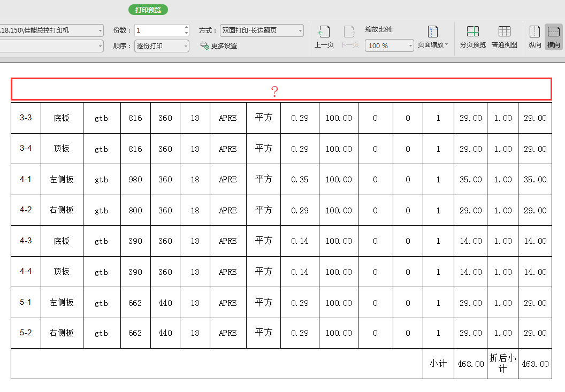Open more settings (更多设置)

click(219, 46)
